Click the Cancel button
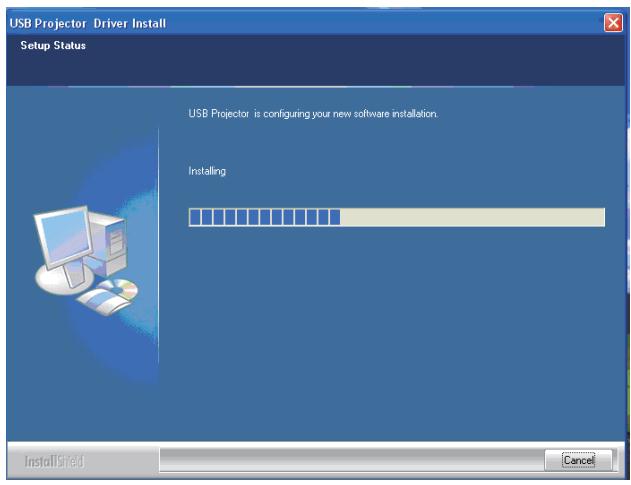This screenshot has width=631, height=485. coord(578,460)
